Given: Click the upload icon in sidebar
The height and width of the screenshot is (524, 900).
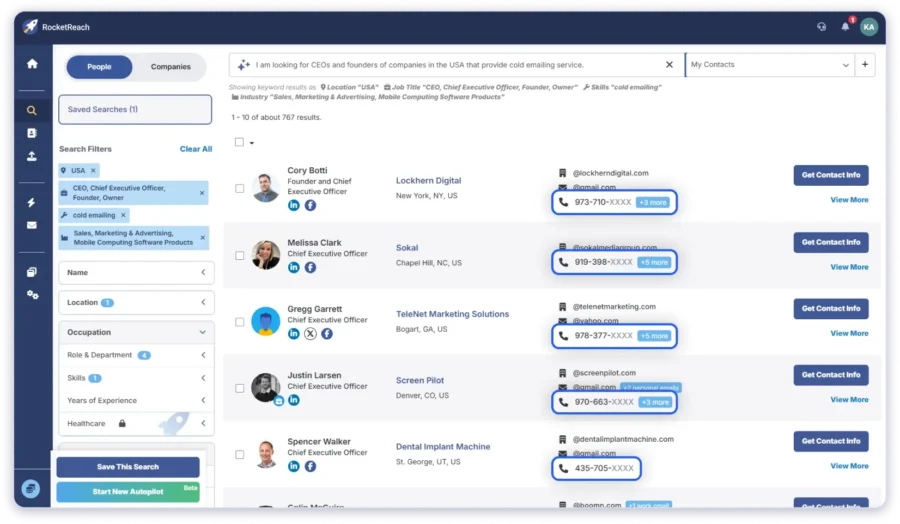Looking at the screenshot, I should [x=32, y=156].
